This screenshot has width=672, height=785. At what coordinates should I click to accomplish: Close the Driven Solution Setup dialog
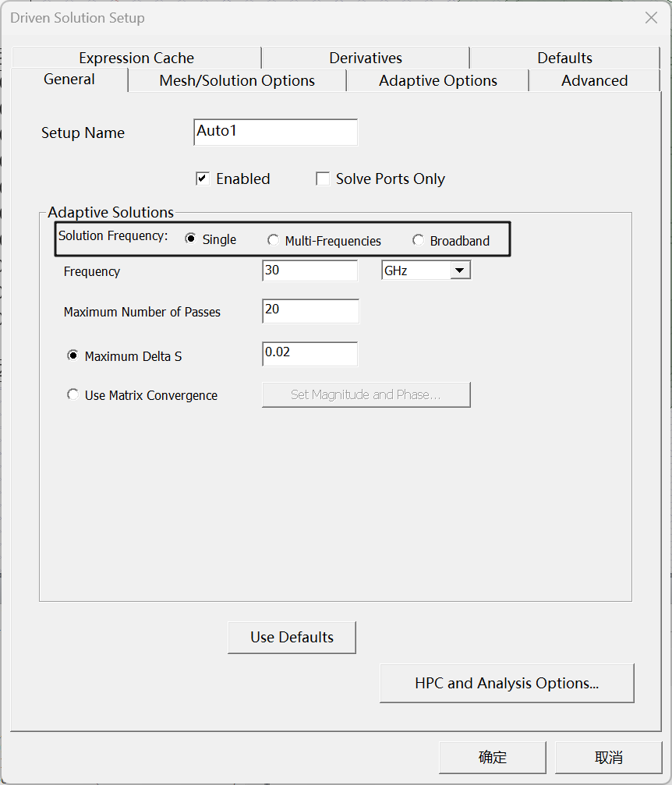coord(651,18)
